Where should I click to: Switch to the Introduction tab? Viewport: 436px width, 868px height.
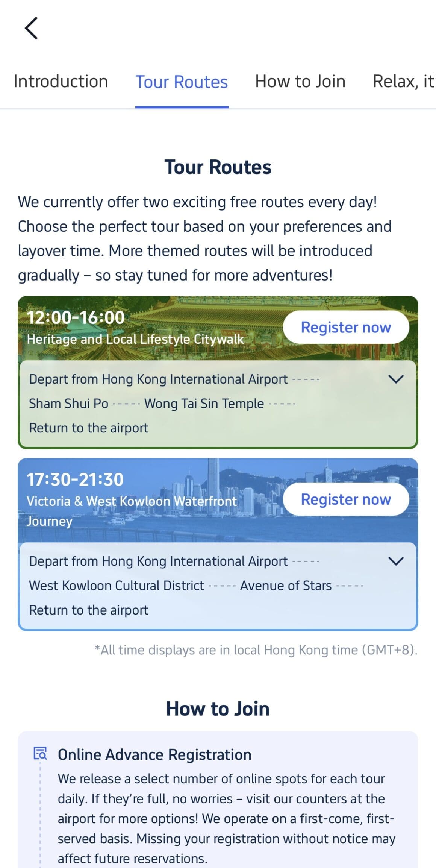point(61,82)
